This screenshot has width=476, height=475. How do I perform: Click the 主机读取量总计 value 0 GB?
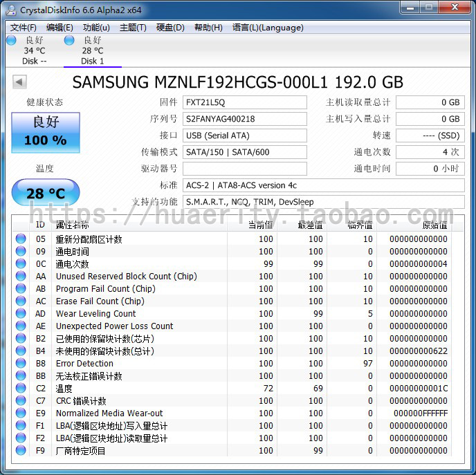click(430, 102)
